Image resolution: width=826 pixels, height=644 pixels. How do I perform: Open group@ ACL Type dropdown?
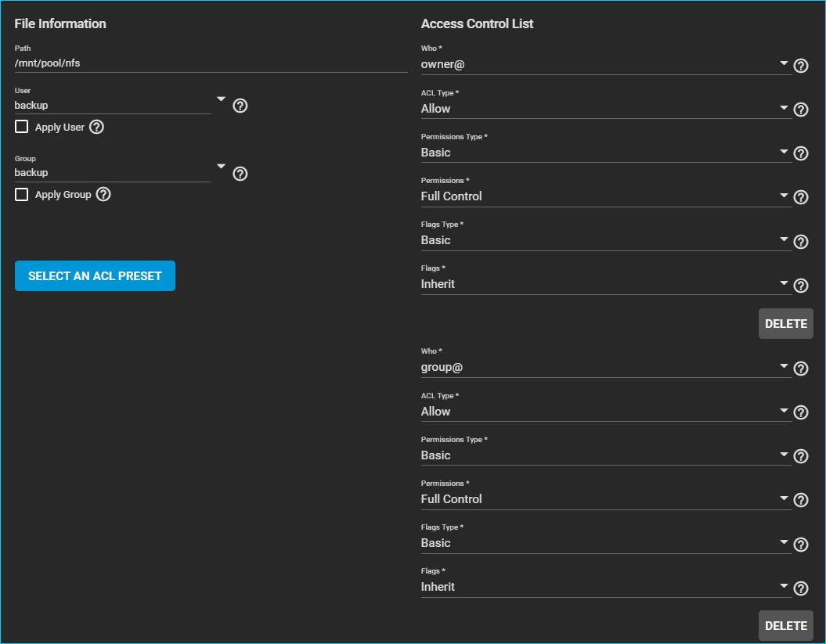[606, 412]
